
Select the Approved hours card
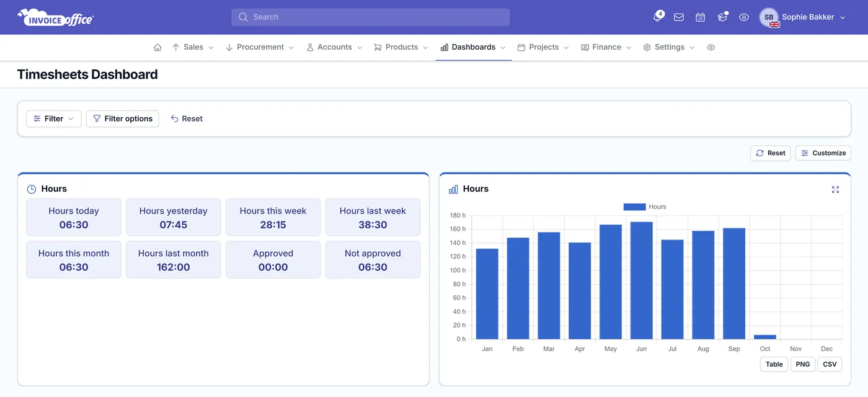point(273,260)
